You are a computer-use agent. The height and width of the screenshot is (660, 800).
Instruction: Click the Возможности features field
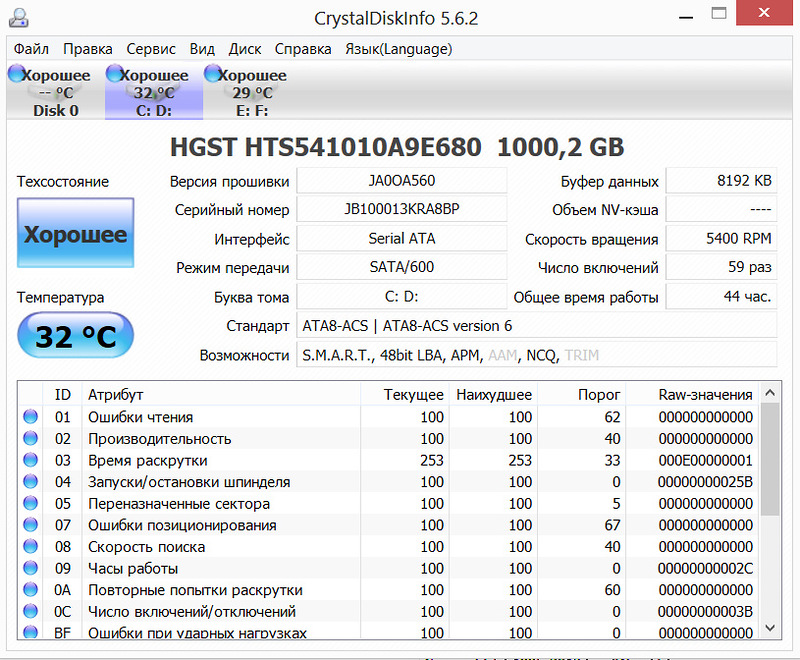point(537,354)
